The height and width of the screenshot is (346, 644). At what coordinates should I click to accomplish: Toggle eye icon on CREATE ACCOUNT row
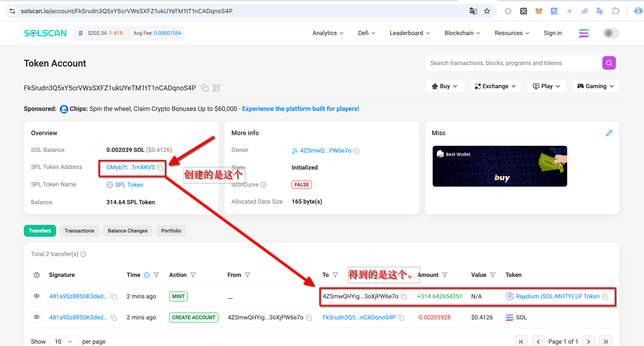pyautogui.click(x=37, y=317)
